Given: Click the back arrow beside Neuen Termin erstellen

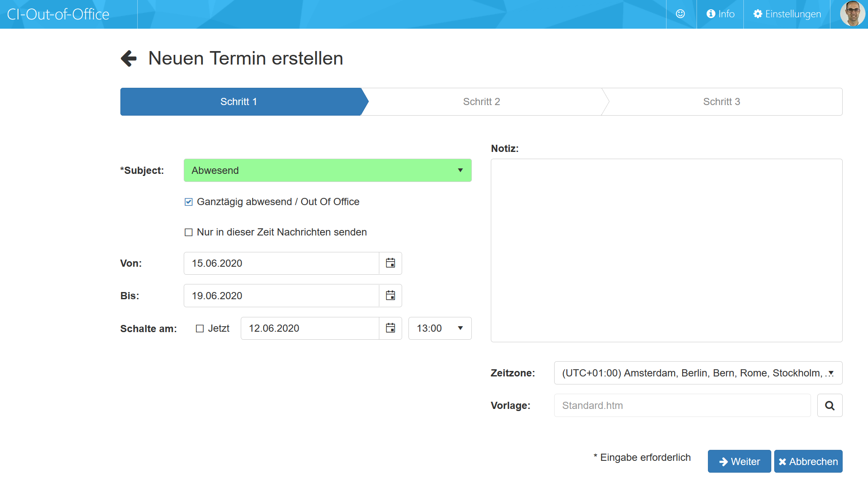Looking at the screenshot, I should [129, 58].
